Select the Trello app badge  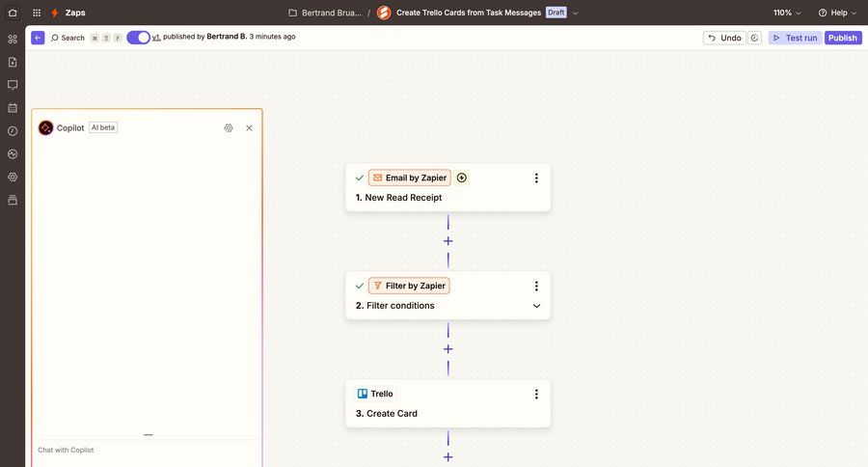click(375, 394)
